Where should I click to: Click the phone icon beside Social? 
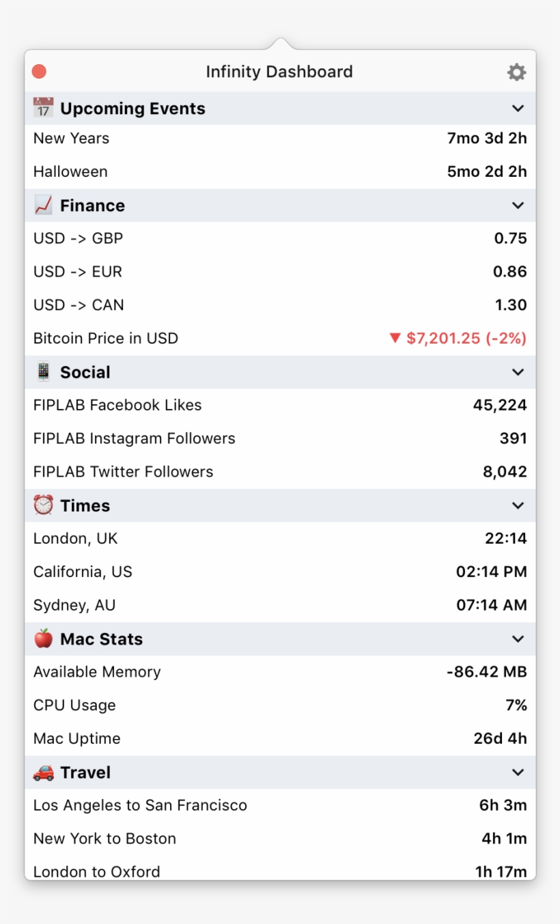tap(44, 372)
